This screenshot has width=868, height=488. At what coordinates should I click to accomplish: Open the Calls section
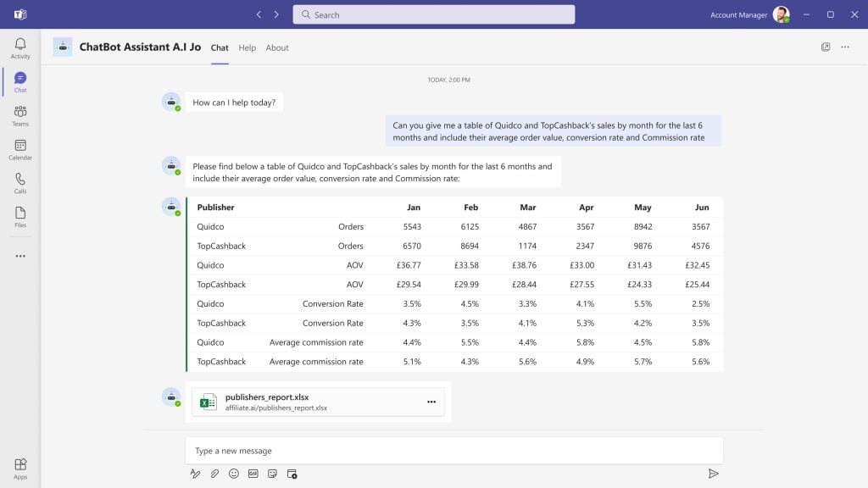click(x=20, y=183)
